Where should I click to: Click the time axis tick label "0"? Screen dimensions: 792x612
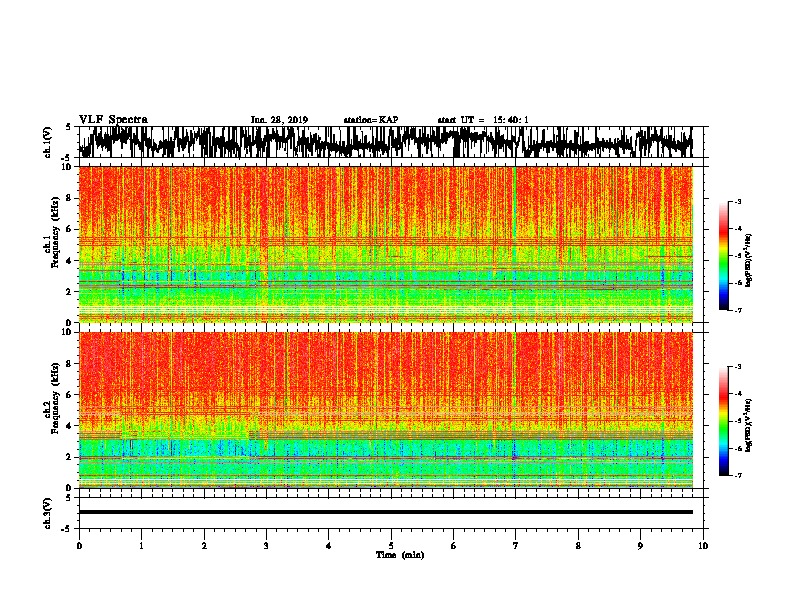click(79, 546)
